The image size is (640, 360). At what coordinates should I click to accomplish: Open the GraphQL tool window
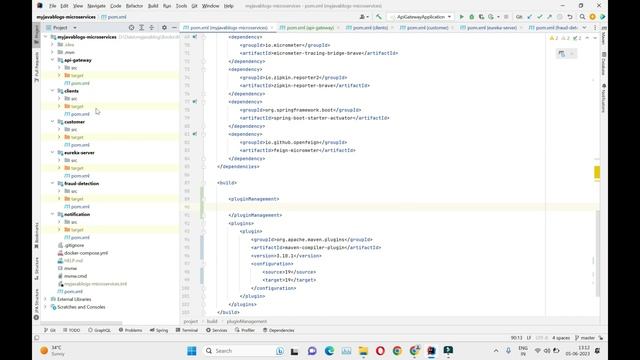pyautogui.click(x=99, y=330)
